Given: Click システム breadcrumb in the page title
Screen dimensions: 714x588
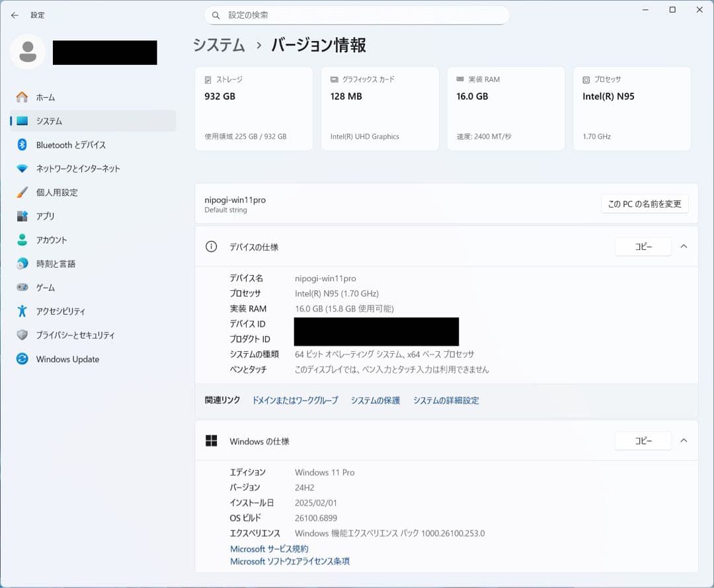Looking at the screenshot, I should [x=219, y=45].
